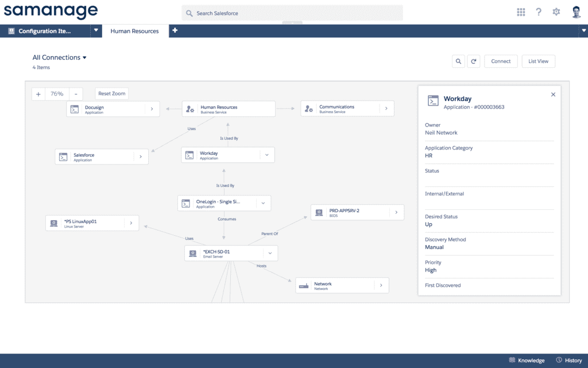Select the Configuration Items tab
Image resolution: width=588 pixels, height=368 pixels.
coord(45,31)
